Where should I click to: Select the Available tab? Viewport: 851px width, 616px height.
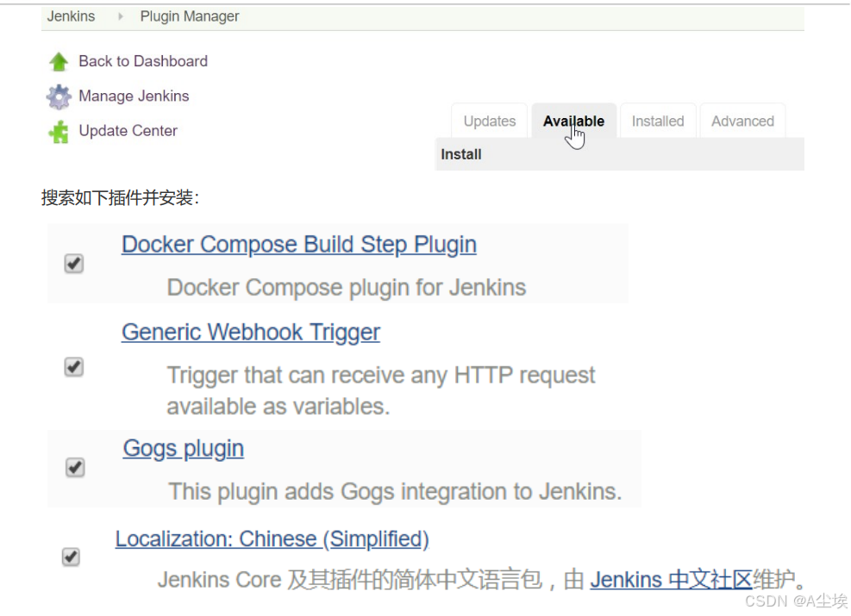573,121
